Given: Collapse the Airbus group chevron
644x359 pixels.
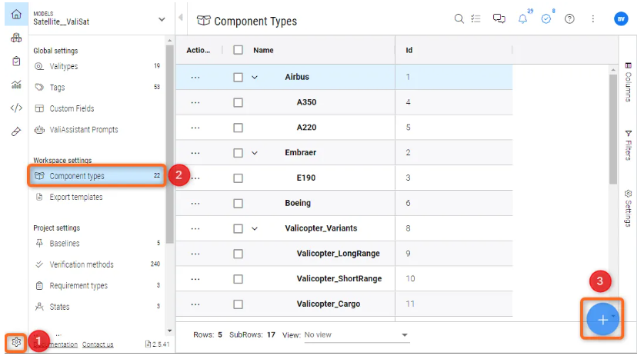Looking at the screenshot, I should pos(255,77).
